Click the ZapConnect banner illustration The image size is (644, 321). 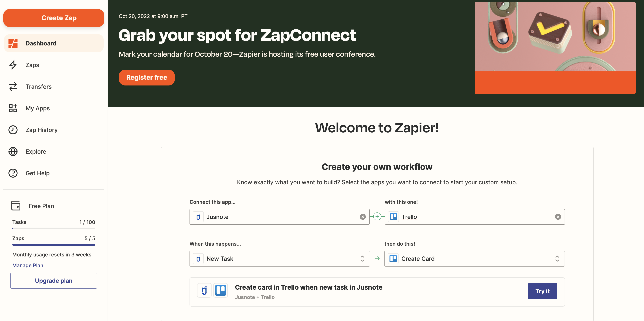pyautogui.click(x=555, y=48)
